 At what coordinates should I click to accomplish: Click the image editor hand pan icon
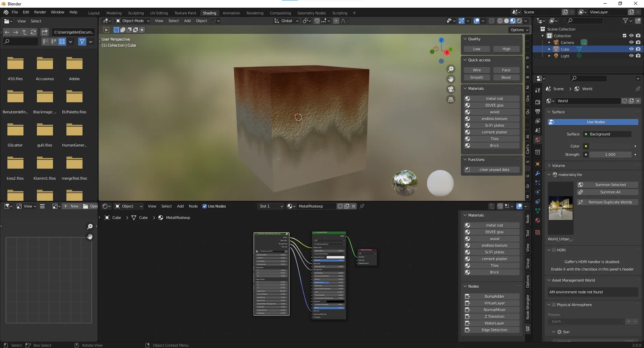point(90,237)
